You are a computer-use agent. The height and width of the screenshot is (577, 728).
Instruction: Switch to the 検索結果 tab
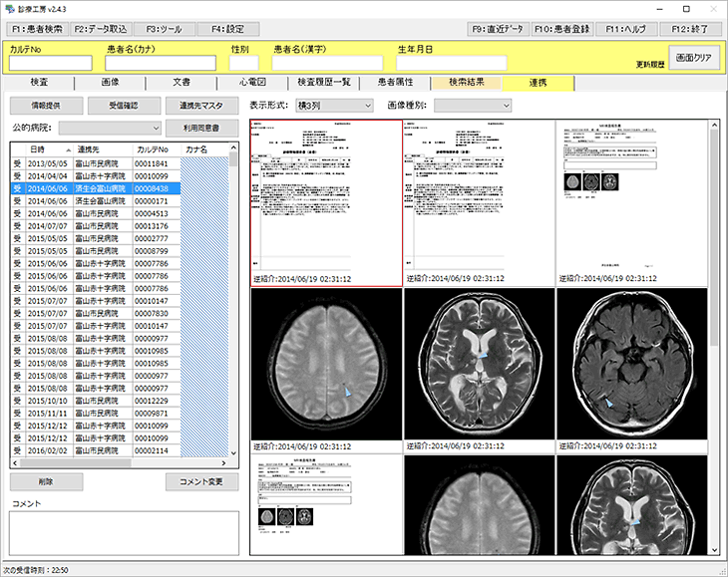coord(466,82)
